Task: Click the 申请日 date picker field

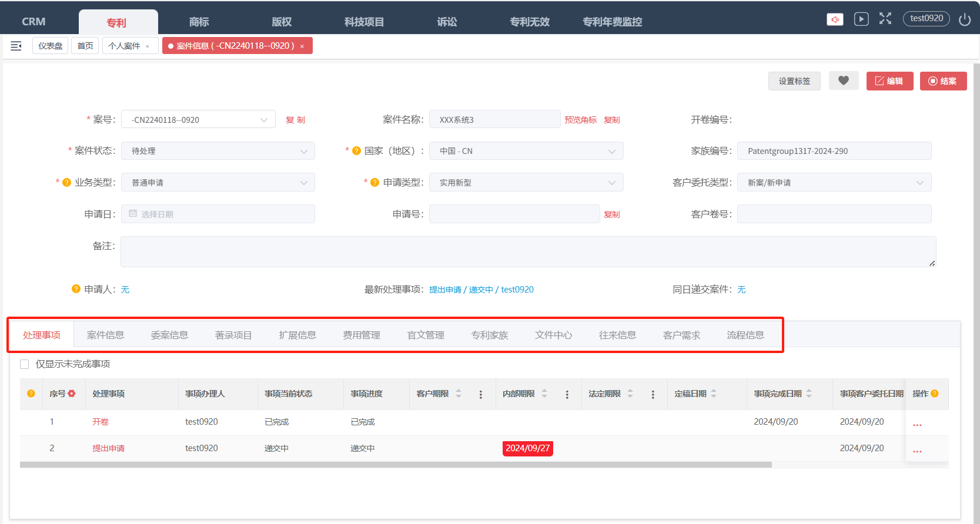Action: [x=218, y=214]
